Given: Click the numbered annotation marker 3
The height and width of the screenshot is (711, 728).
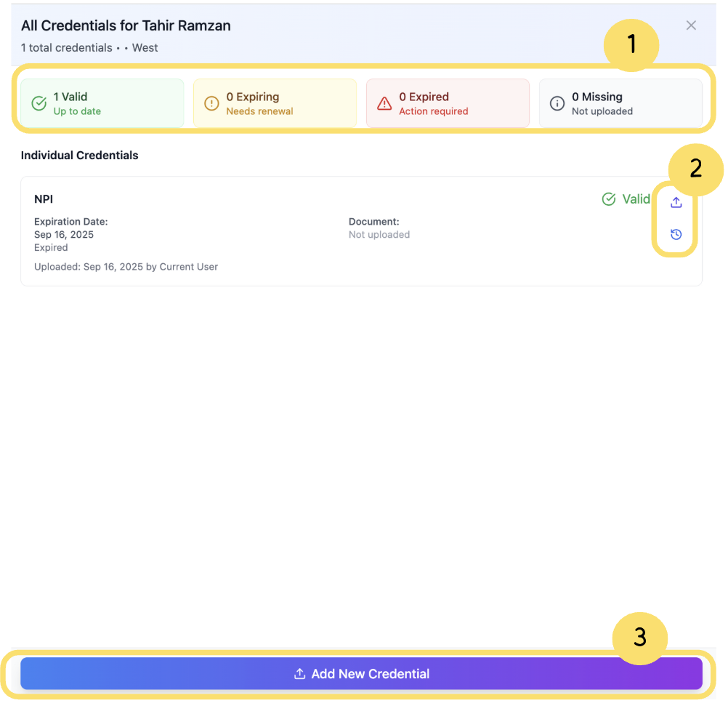Looking at the screenshot, I should [x=639, y=638].
